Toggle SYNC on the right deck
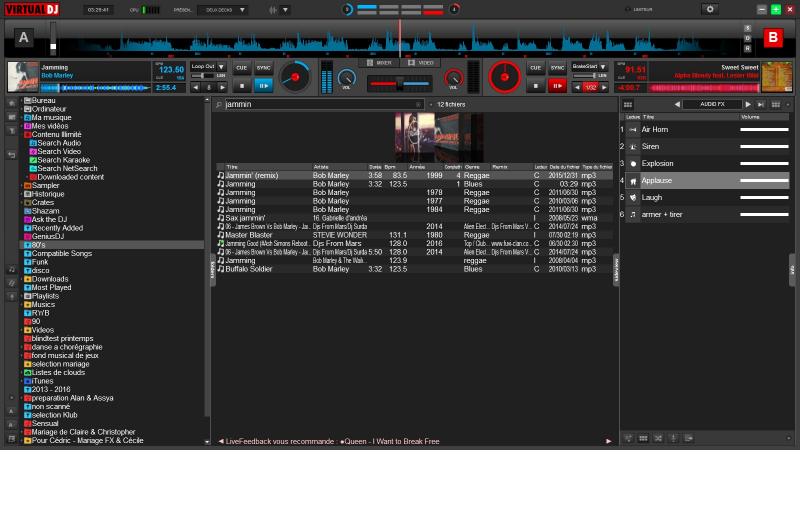Viewport: 800px width, 524px height. [557, 68]
